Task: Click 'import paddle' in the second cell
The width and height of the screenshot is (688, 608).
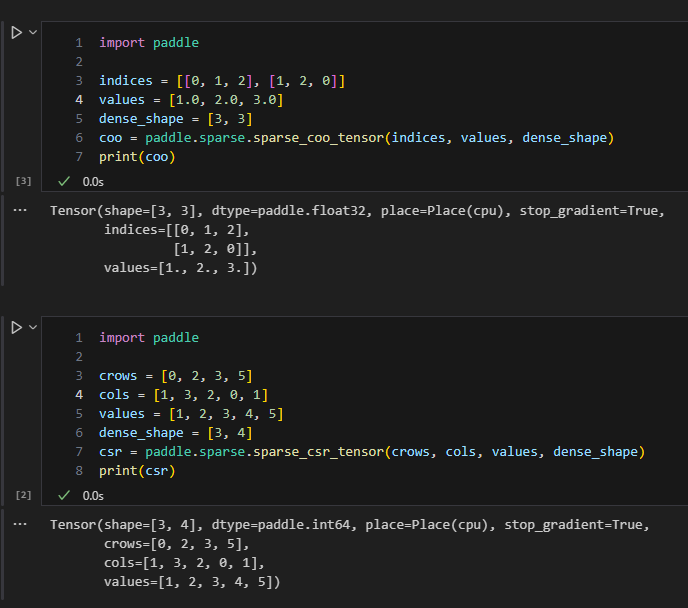Action: [x=149, y=338]
